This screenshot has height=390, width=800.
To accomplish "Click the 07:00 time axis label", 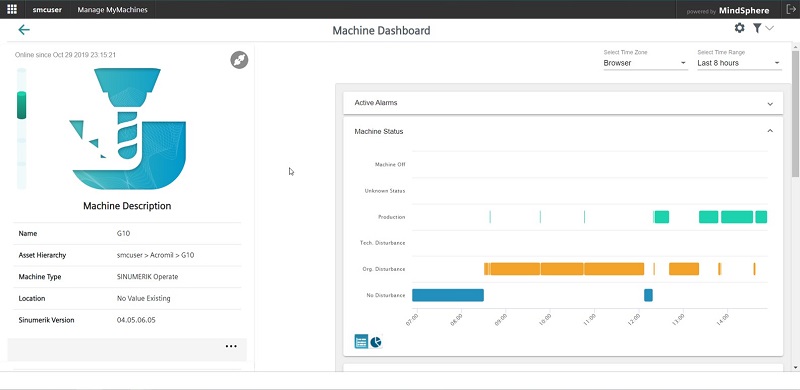I will tap(412, 321).
